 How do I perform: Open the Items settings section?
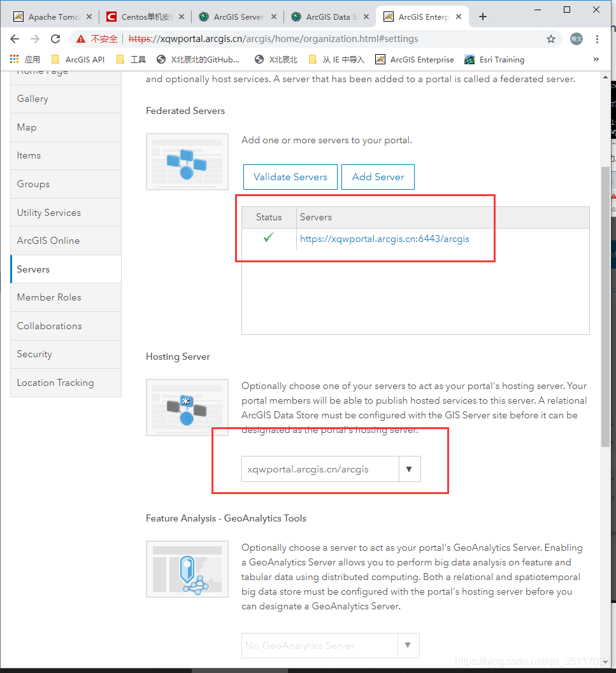pyautogui.click(x=66, y=156)
